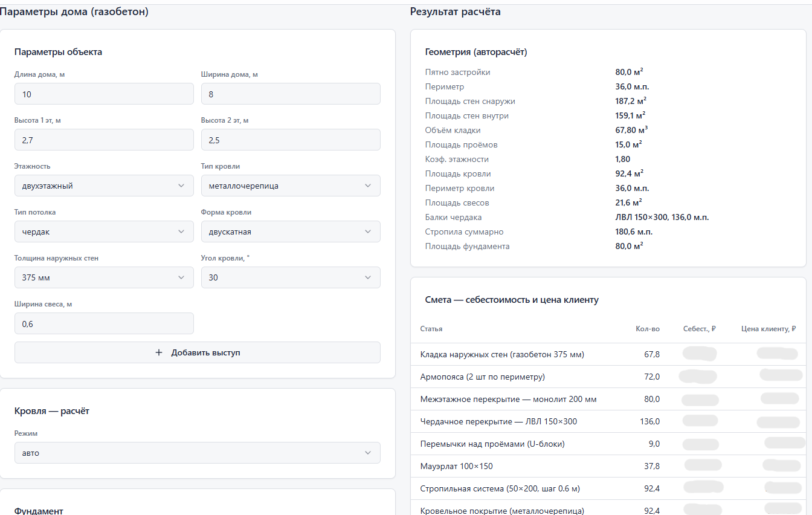Click the Геометрия (авторасчёт) heading
Screen dimensions: 812x515
click(x=476, y=52)
